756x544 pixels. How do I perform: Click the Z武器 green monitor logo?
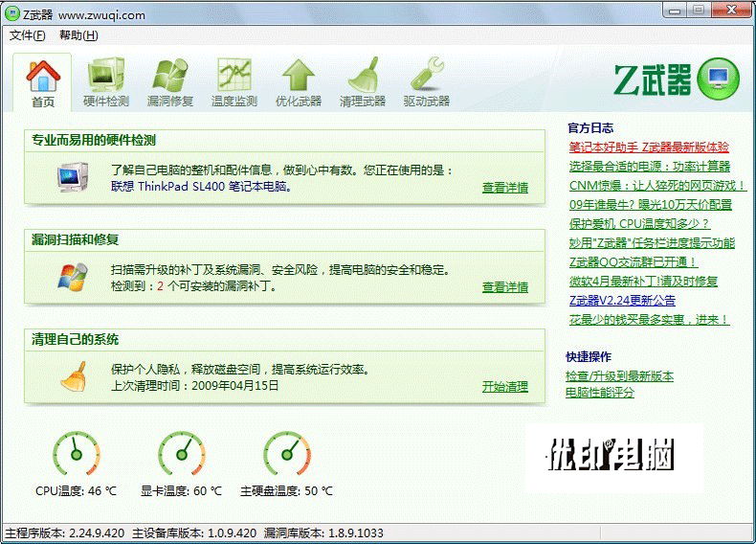718,79
